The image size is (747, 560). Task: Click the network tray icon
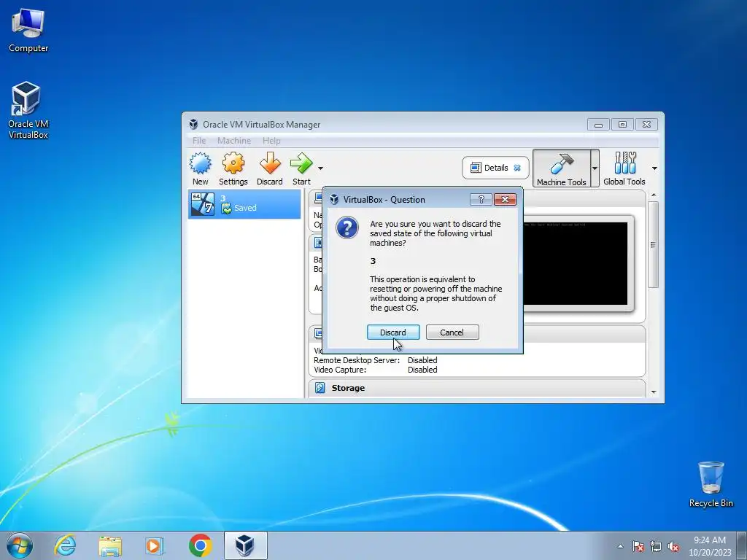click(656, 546)
